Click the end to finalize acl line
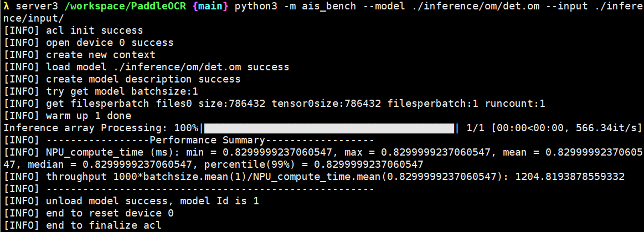 [x=83, y=225]
